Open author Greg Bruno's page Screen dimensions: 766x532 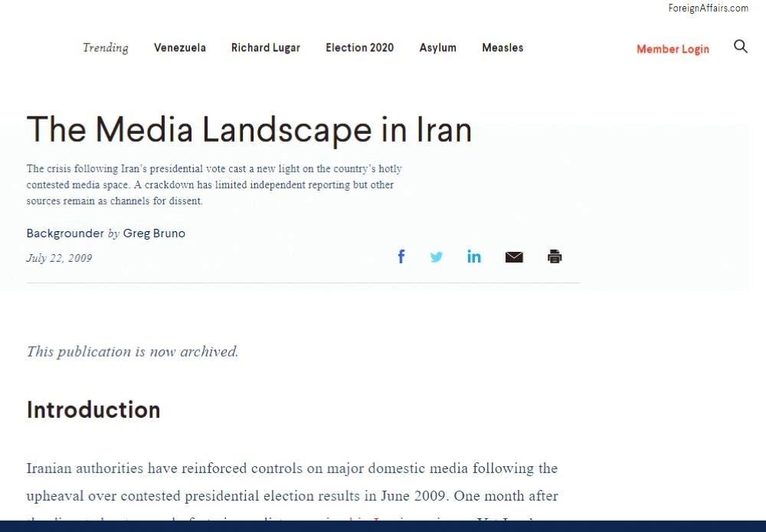154,233
